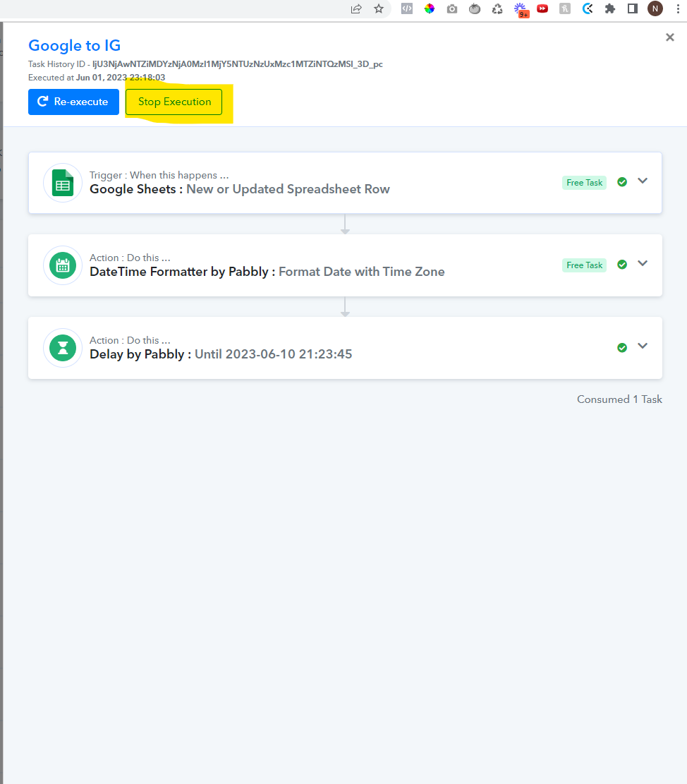Screen dimensions: 687x784
Task: Open the camera screenshot extension
Action: pos(452,8)
